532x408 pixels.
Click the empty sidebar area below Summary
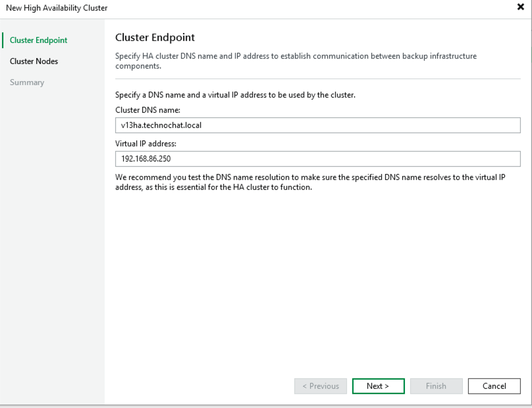[x=53, y=231]
